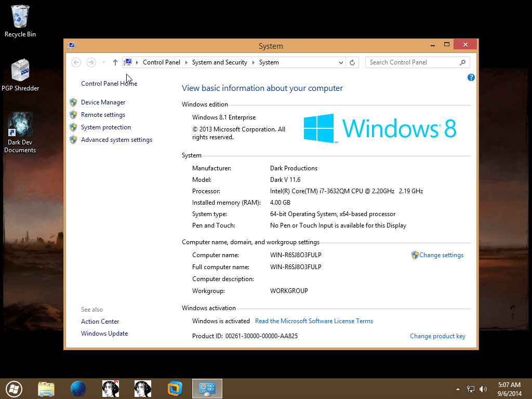Open Windows Update link
532x399 pixels.
tap(104, 334)
